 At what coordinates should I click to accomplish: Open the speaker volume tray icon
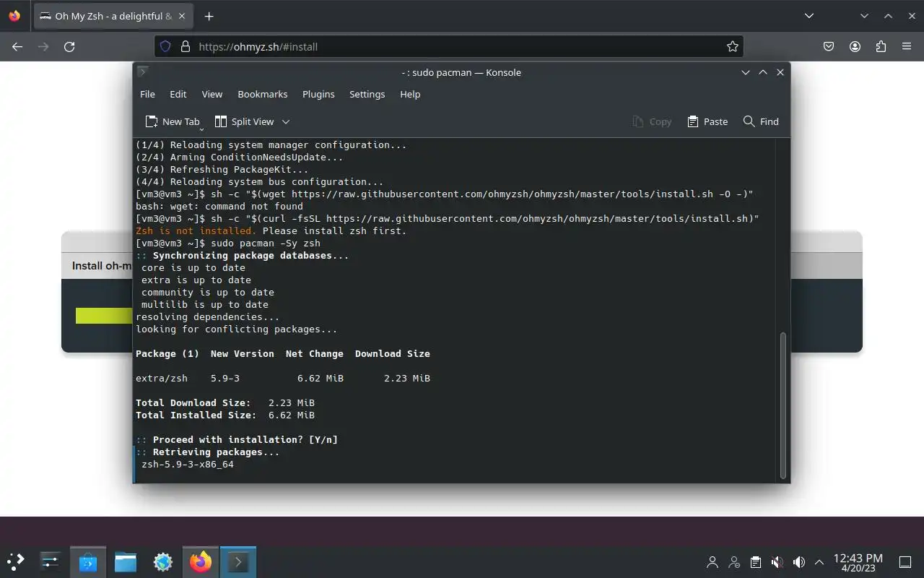point(799,562)
